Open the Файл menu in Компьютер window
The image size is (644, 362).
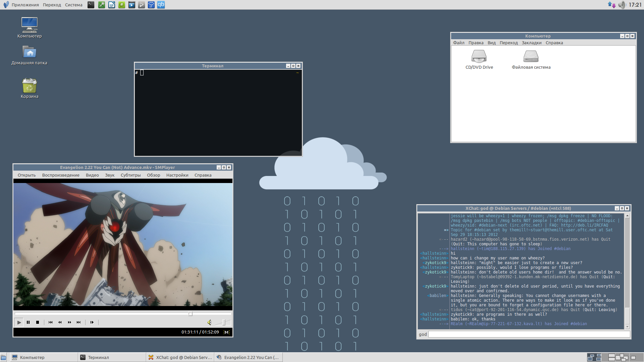click(x=459, y=43)
